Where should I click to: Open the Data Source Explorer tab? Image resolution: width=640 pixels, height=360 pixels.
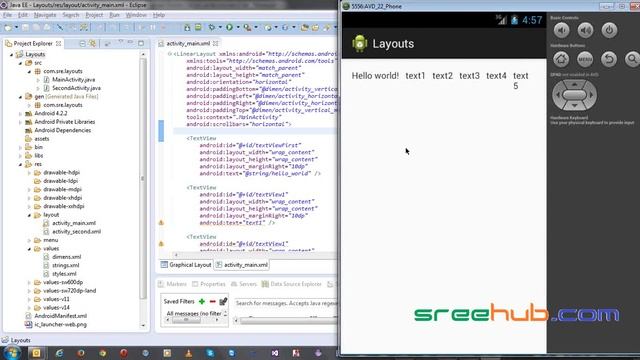292,284
